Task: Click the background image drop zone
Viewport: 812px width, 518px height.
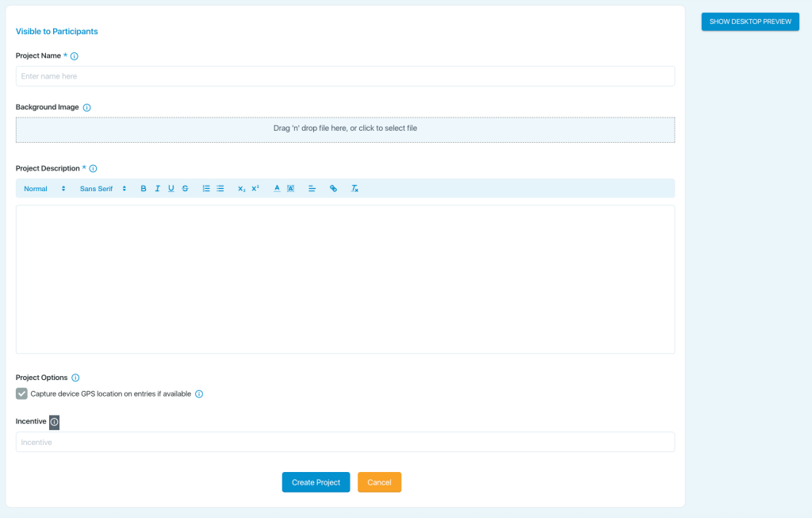Action: click(x=346, y=129)
